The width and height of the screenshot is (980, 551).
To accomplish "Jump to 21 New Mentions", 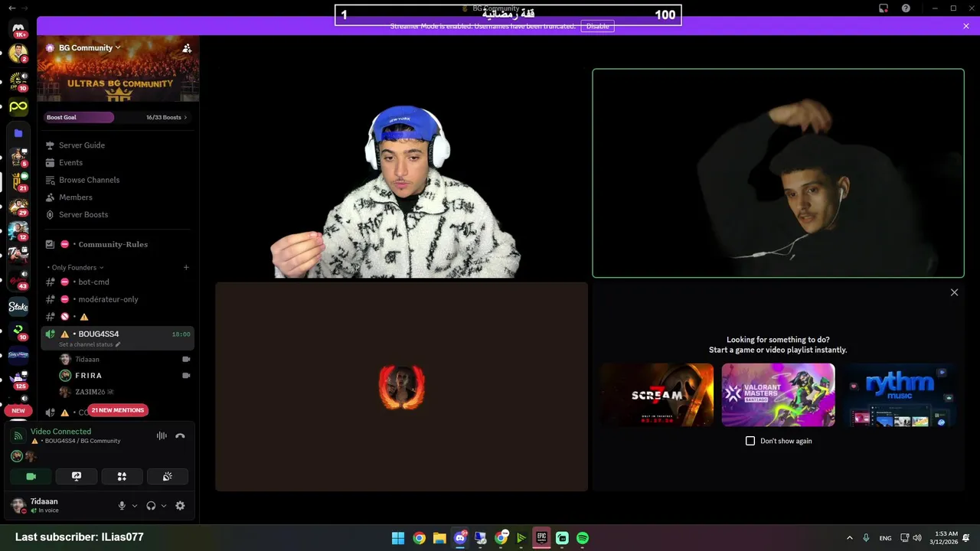I will (x=118, y=410).
